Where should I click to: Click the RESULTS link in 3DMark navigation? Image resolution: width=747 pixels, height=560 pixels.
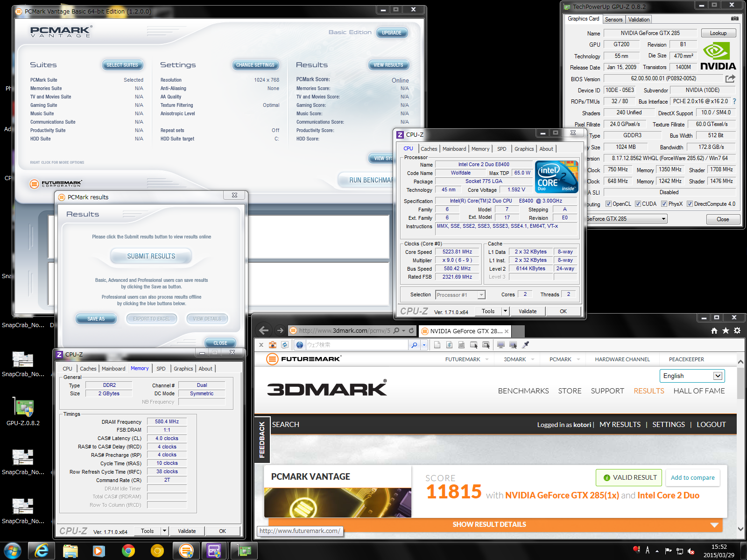pos(648,391)
